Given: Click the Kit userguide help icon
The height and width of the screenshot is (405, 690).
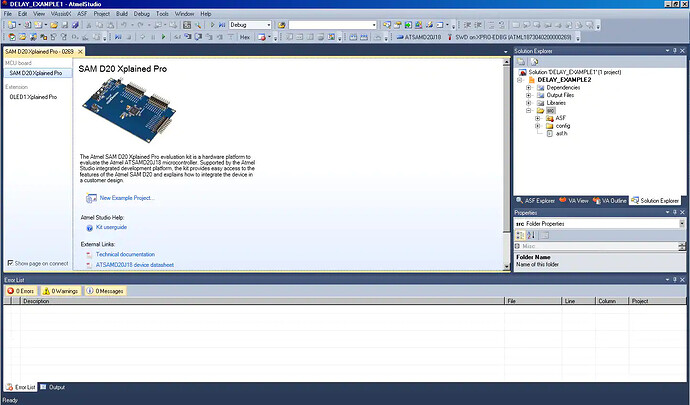Looking at the screenshot, I should (x=89, y=228).
